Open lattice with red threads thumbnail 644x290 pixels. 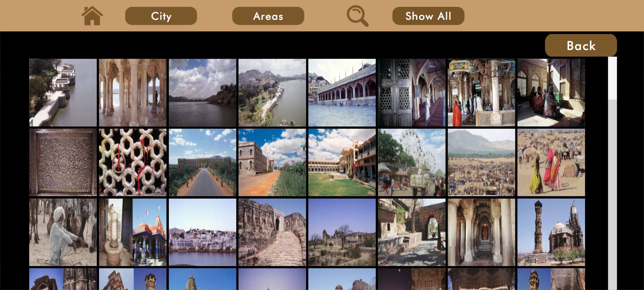(133, 162)
